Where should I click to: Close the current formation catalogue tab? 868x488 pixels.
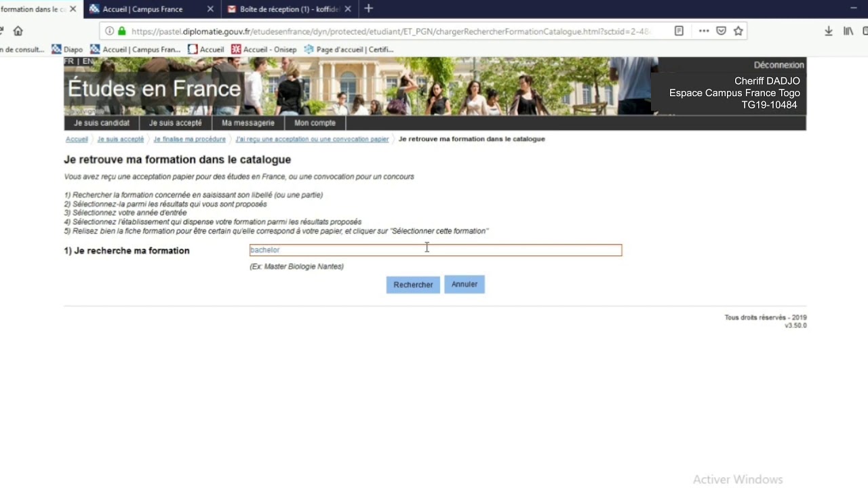click(x=73, y=9)
